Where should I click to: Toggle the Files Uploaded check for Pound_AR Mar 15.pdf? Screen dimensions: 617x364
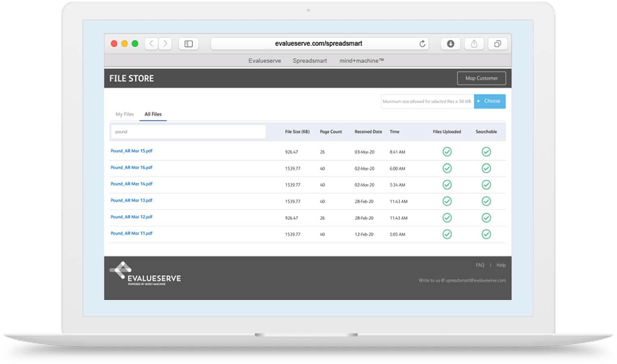coord(447,152)
